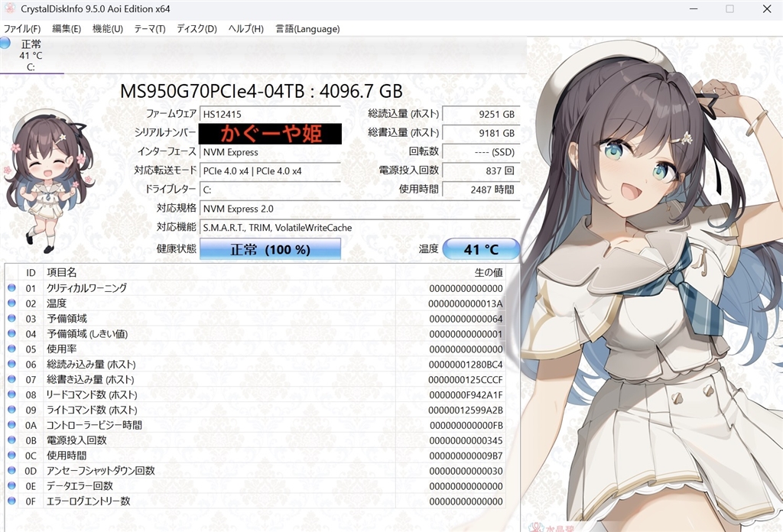Click raw value 00000000000030
Viewport: 783px width, 532px height.
[x=466, y=471]
